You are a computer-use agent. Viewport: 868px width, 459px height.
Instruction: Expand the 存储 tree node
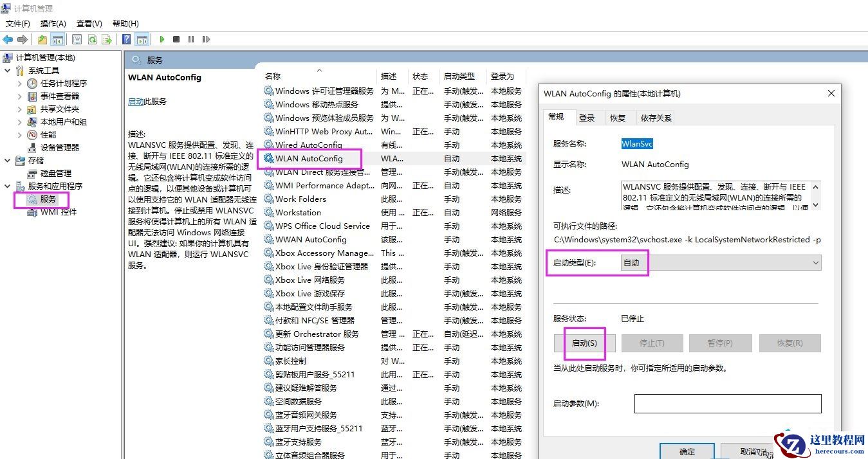coord(7,160)
